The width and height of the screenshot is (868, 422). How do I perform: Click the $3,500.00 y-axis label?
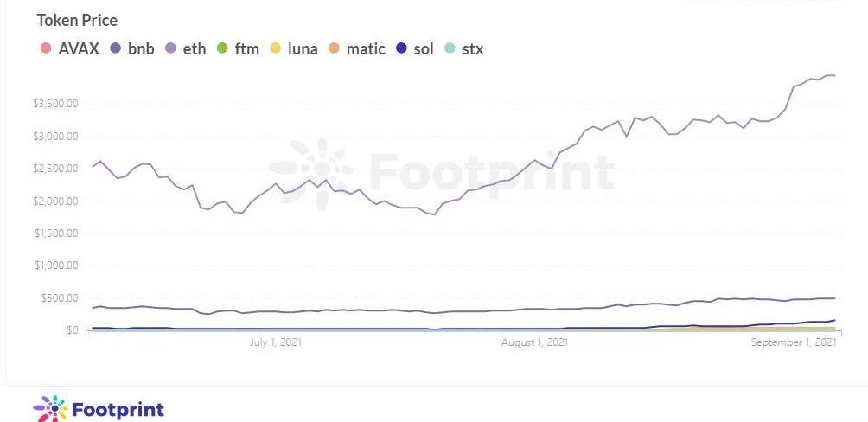pyautogui.click(x=54, y=104)
